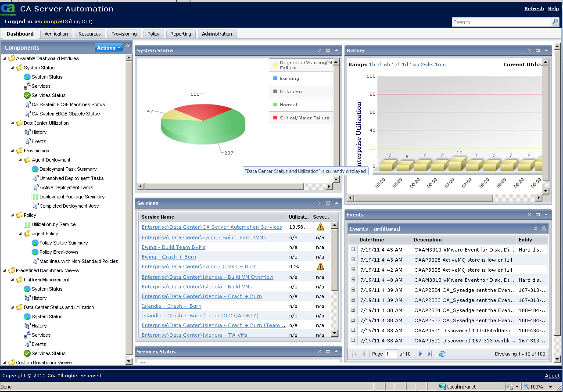Click the search magnifier icon in the header

coord(555,22)
